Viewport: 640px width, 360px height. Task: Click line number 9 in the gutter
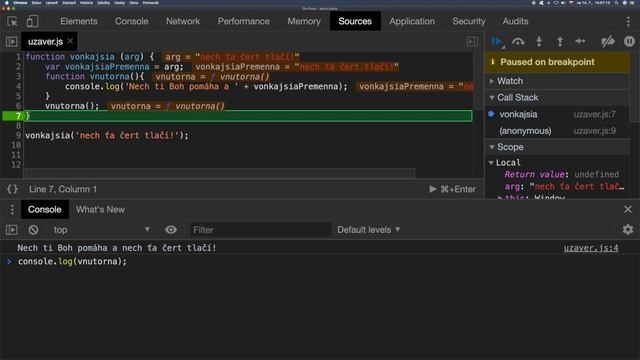[x=18, y=135]
